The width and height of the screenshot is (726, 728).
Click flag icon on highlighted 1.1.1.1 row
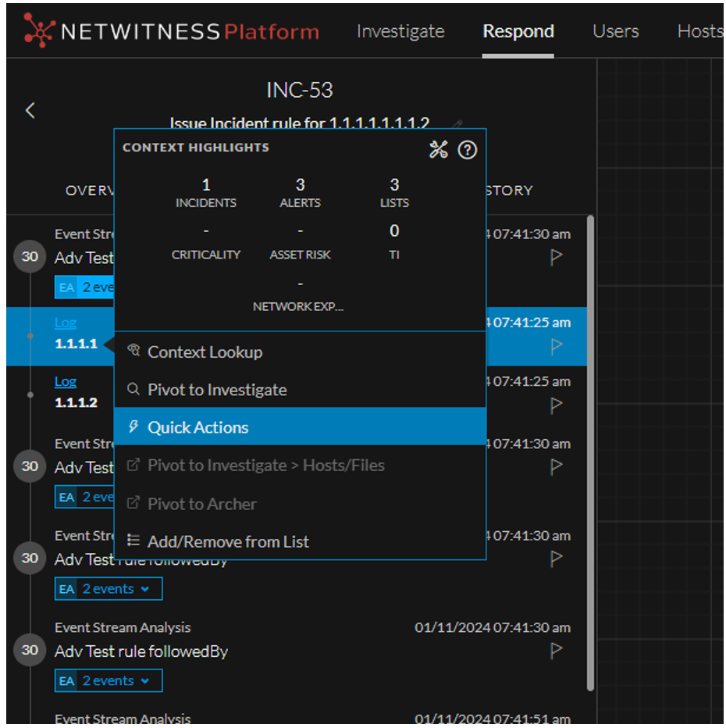pyautogui.click(x=556, y=346)
